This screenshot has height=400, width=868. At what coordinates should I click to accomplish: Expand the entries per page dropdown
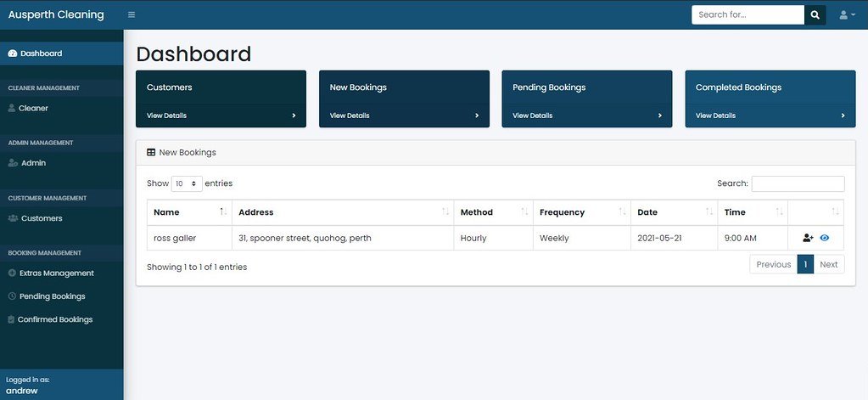187,183
